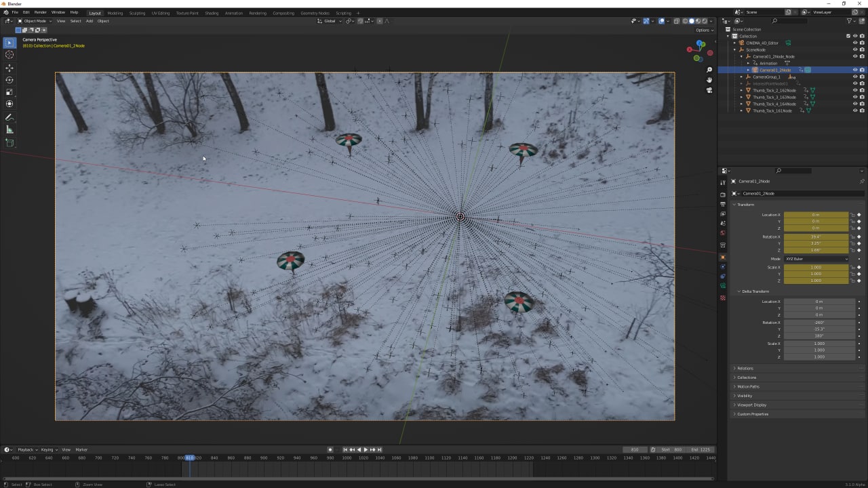Open the Object Constraints properties tab
The height and width of the screenshot is (488, 868).
click(723, 276)
